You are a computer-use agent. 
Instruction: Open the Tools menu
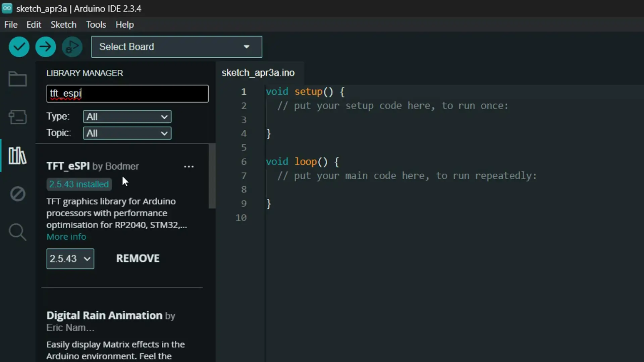pyautogui.click(x=96, y=24)
